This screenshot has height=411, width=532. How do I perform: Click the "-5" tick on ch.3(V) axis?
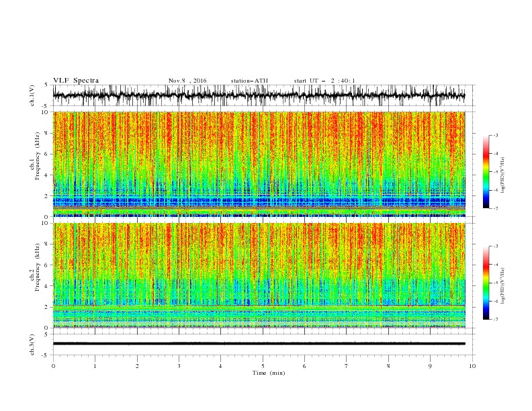pos(46,355)
